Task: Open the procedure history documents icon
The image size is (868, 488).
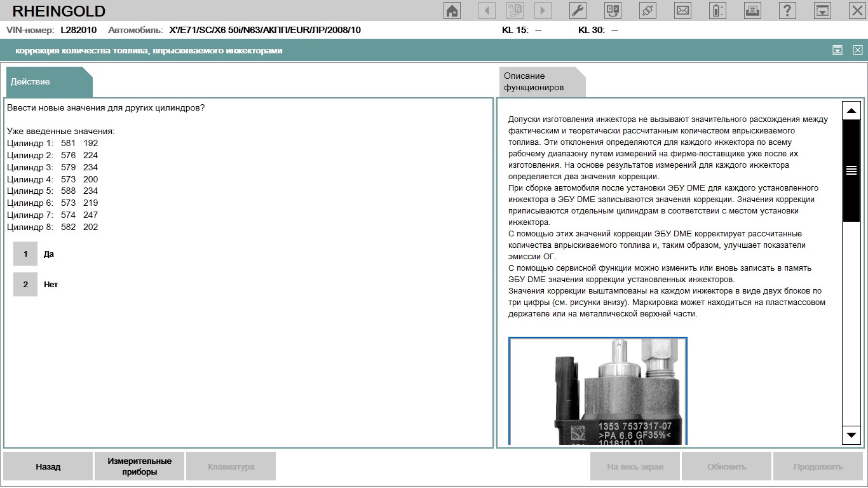Action: coord(515,10)
